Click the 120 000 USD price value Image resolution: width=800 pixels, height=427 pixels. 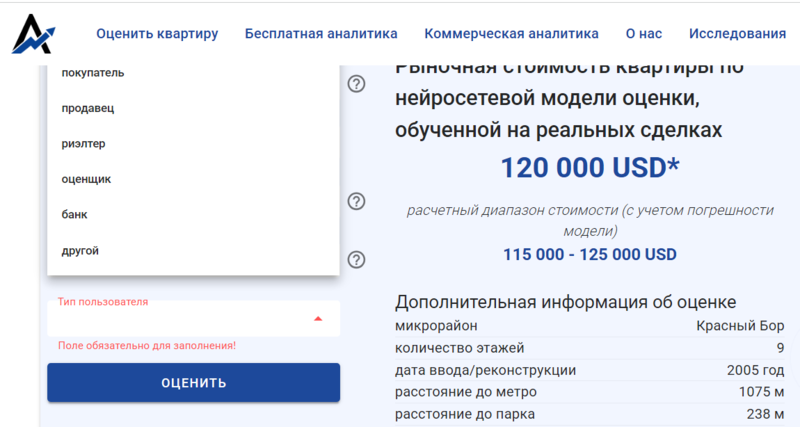click(590, 167)
